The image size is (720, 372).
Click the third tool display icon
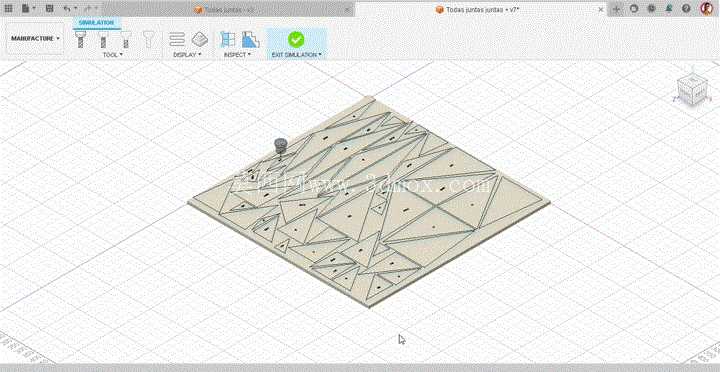pyautogui.click(x=125, y=40)
